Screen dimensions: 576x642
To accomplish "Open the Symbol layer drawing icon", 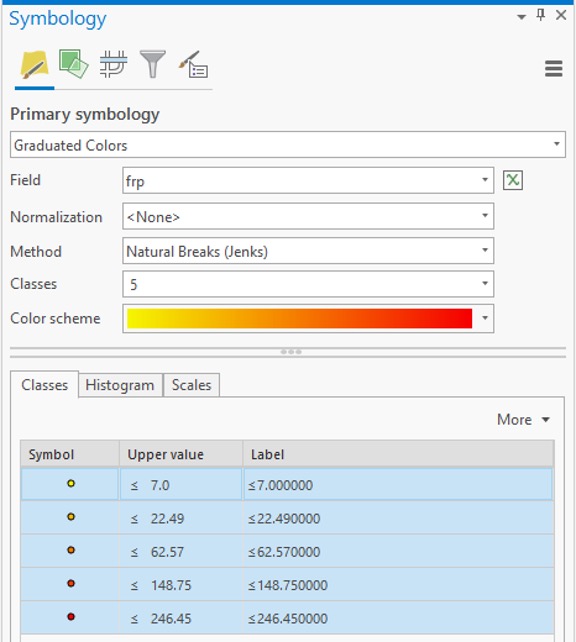I will [x=113, y=64].
